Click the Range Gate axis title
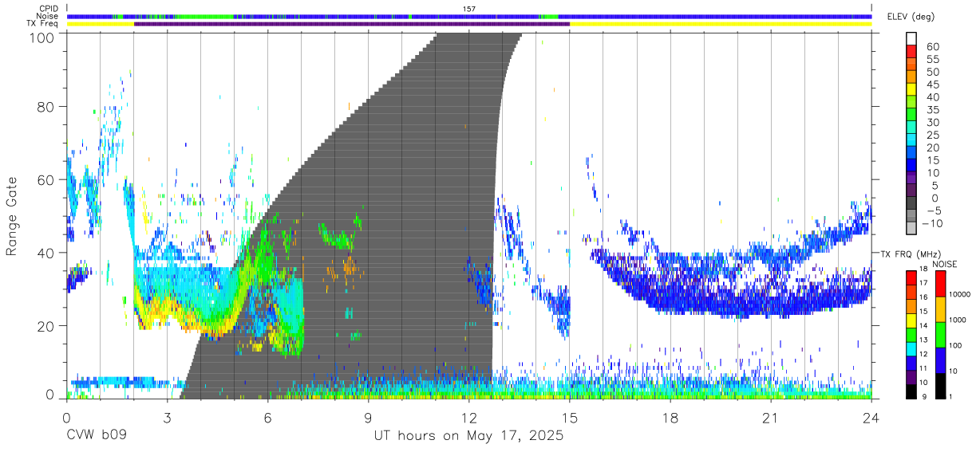Image resolution: width=980 pixels, height=452 pixels. [x=12, y=216]
